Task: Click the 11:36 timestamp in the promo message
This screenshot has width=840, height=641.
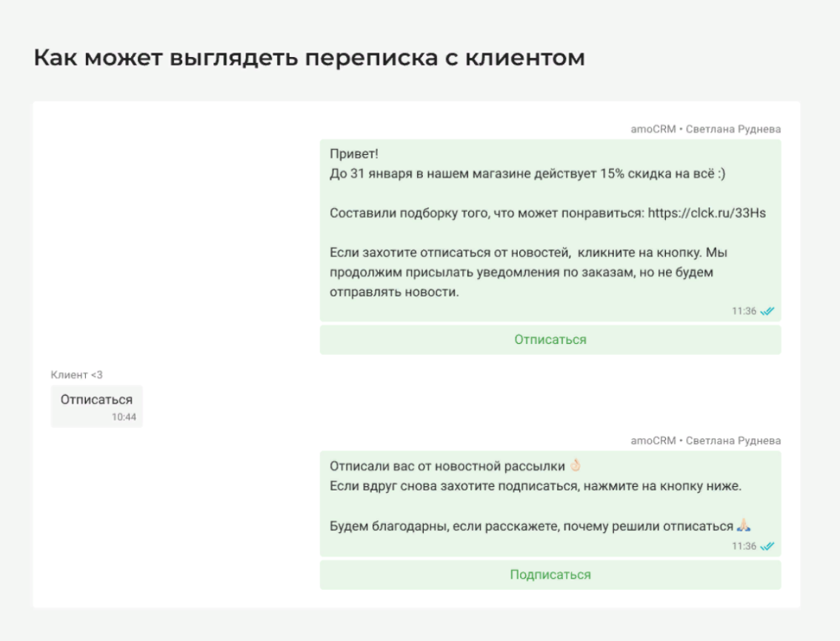Action: [744, 311]
